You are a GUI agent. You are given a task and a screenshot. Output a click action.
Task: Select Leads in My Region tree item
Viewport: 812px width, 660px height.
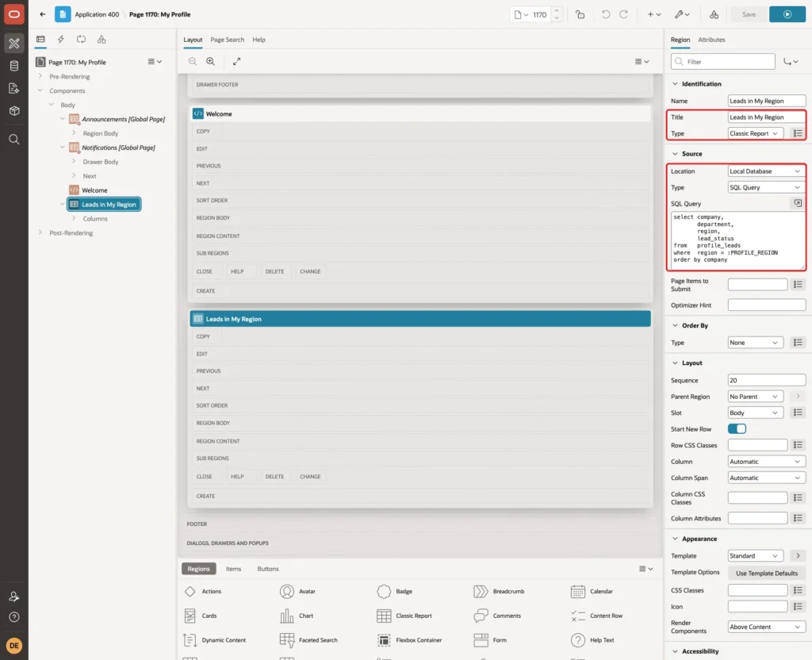tap(104, 205)
